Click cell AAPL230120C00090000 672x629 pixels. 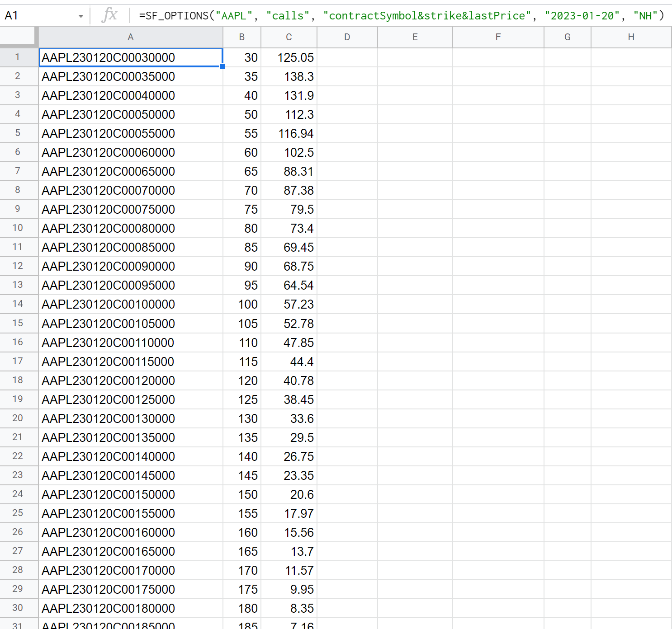click(x=131, y=266)
